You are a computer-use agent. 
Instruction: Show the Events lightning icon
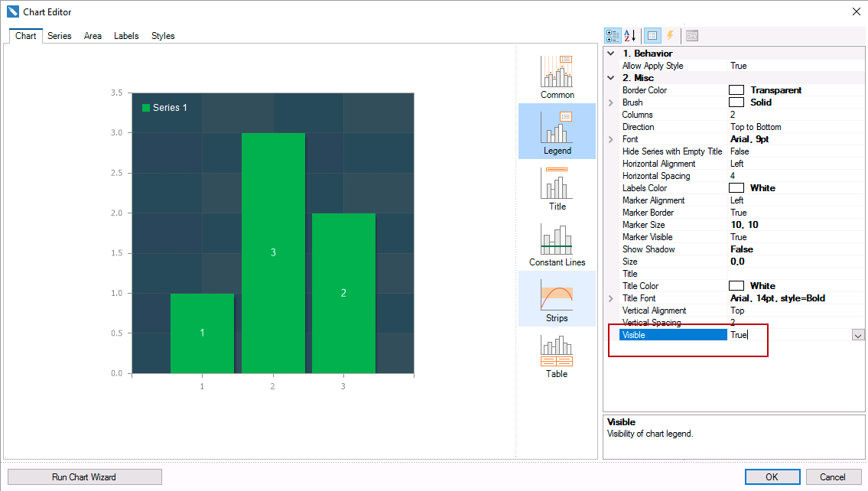(670, 36)
